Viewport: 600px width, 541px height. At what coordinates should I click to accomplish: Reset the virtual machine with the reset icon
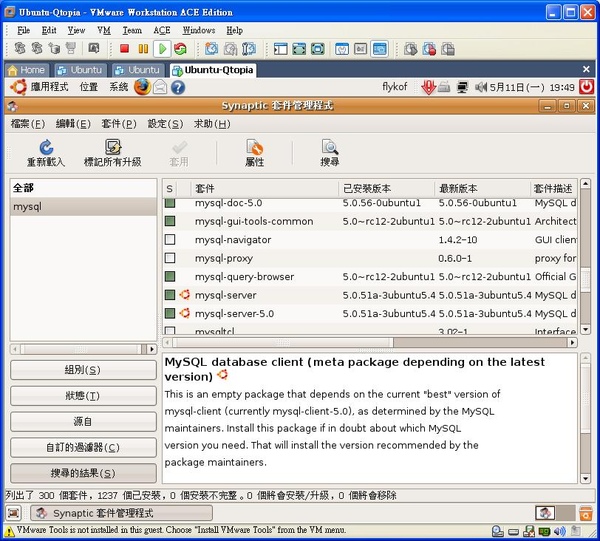click(x=180, y=49)
